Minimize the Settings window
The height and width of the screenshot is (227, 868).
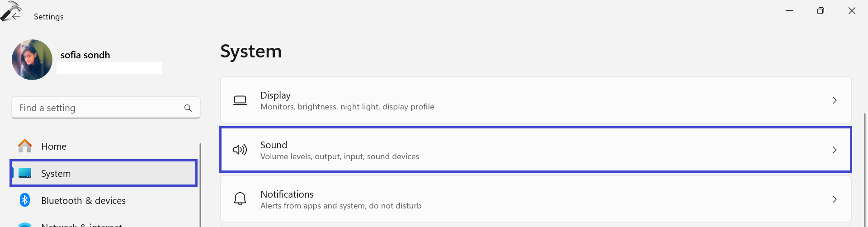[x=790, y=11]
